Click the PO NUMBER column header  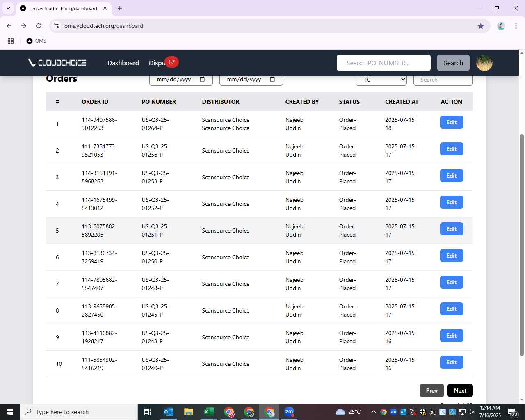coord(159,102)
